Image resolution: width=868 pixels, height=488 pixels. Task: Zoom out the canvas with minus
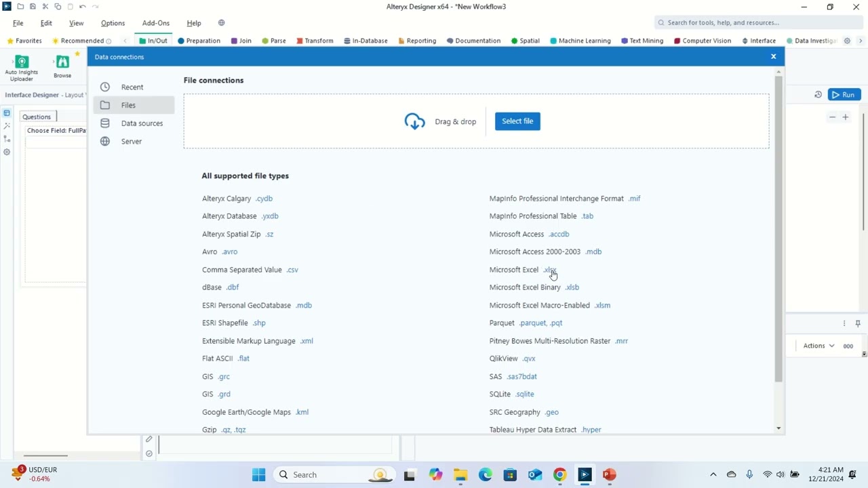point(832,117)
